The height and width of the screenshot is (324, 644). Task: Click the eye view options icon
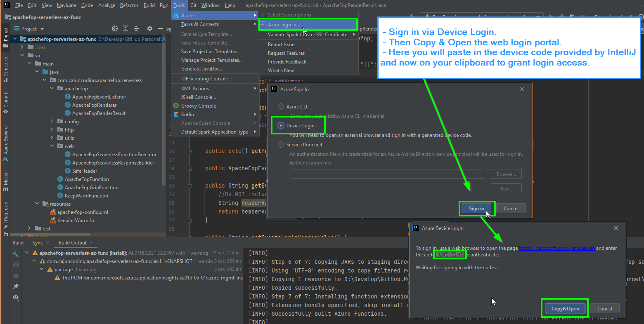tap(16, 297)
